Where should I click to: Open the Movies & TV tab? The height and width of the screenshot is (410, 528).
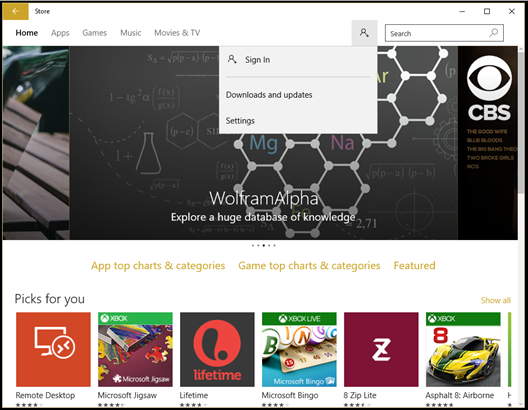click(177, 33)
